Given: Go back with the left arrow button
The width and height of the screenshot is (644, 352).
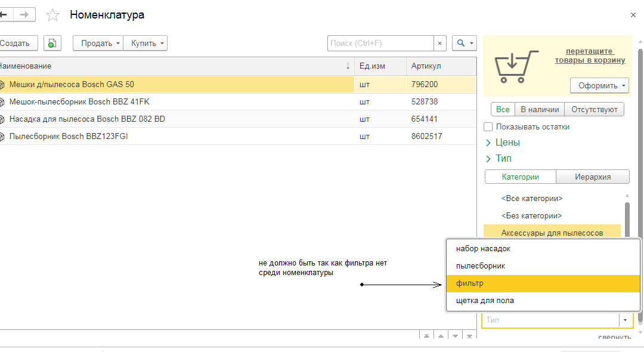Looking at the screenshot, I should [4, 15].
